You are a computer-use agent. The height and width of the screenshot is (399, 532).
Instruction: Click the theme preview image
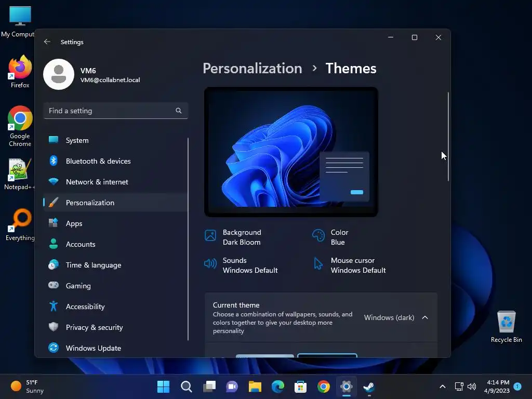pyautogui.click(x=291, y=152)
